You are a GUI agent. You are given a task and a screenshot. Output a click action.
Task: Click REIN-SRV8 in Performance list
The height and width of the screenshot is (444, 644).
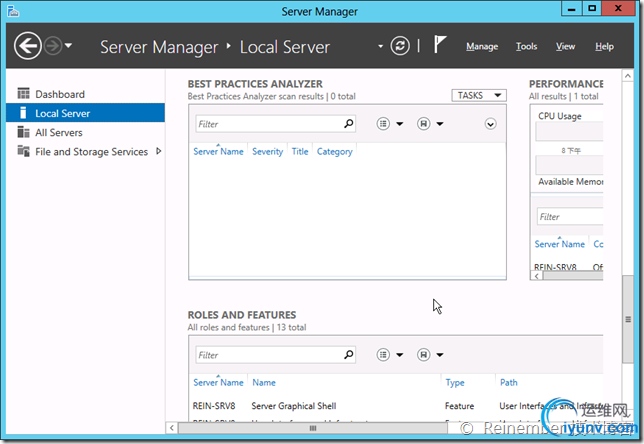pyautogui.click(x=555, y=267)
